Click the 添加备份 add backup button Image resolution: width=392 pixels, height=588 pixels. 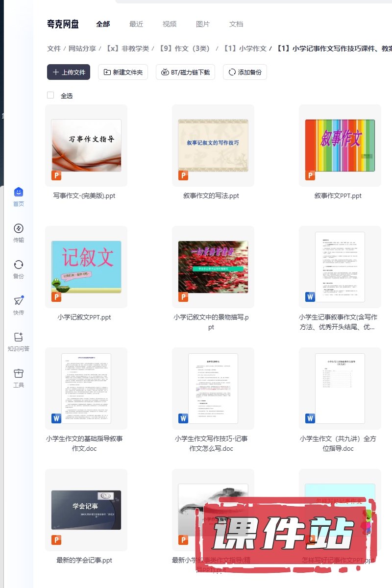coord(245,72)
